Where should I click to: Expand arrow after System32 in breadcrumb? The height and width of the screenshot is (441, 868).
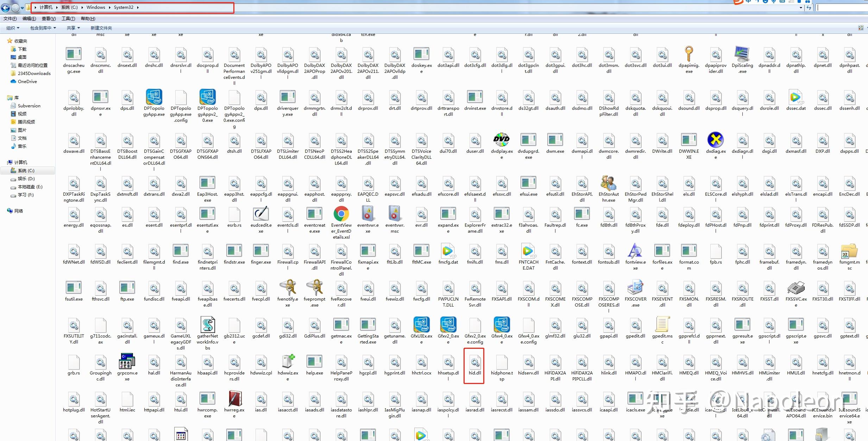[x=138, y=7]
